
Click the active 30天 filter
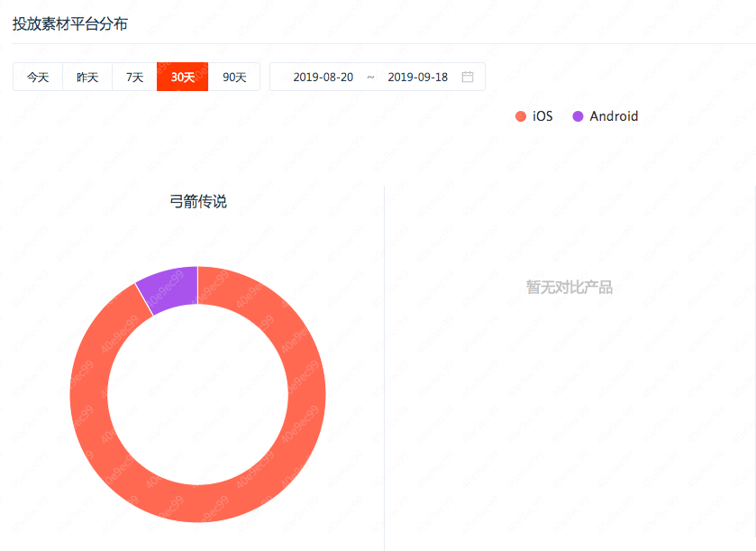pos(182,77)
